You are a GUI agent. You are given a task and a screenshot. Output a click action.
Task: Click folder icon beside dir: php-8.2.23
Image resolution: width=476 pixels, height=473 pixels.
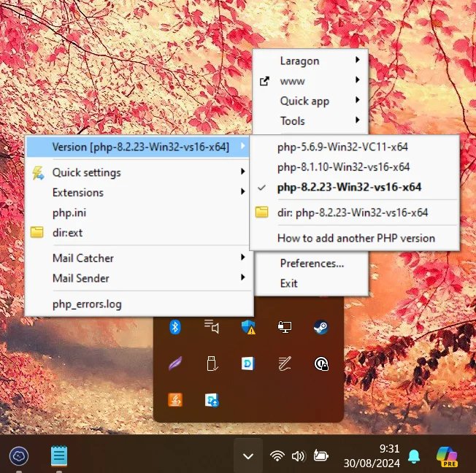click(261, 212)
